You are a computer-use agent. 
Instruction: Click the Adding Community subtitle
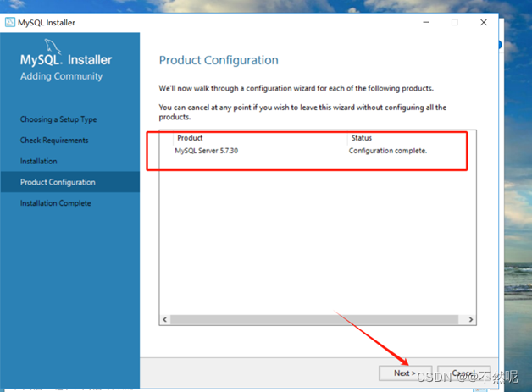click(61, 76)
